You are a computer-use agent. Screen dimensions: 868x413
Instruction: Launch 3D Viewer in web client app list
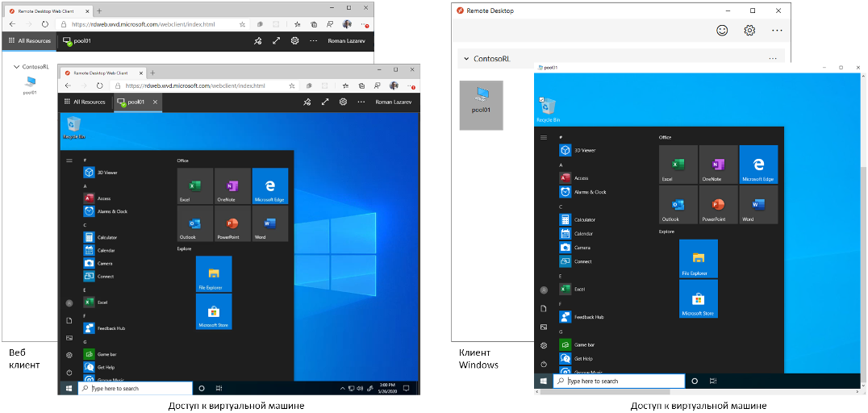pos(100,173)
